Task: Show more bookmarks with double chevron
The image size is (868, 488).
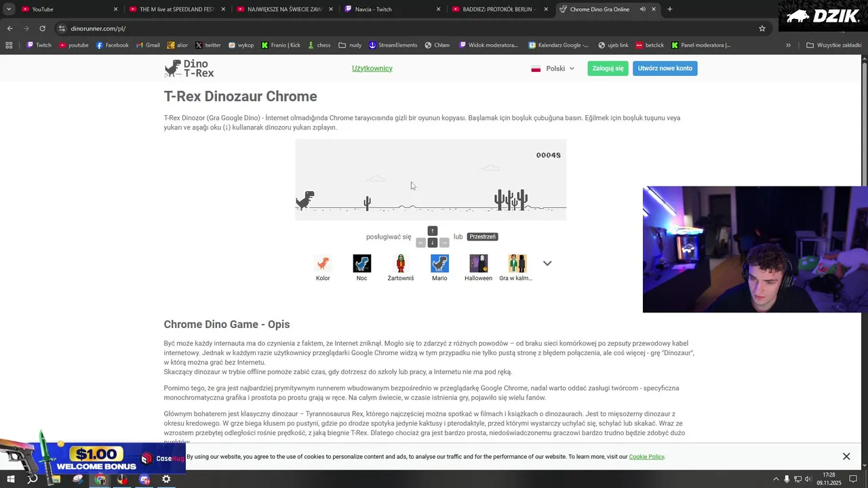Action: 788,45
